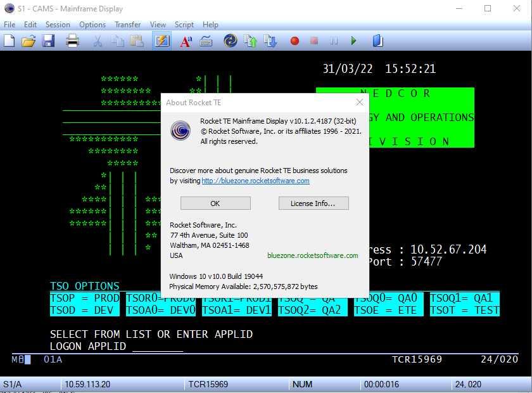Open the Script menu
Image resolution: width=532 pixels, height=393 pixels.
[184, 25]
